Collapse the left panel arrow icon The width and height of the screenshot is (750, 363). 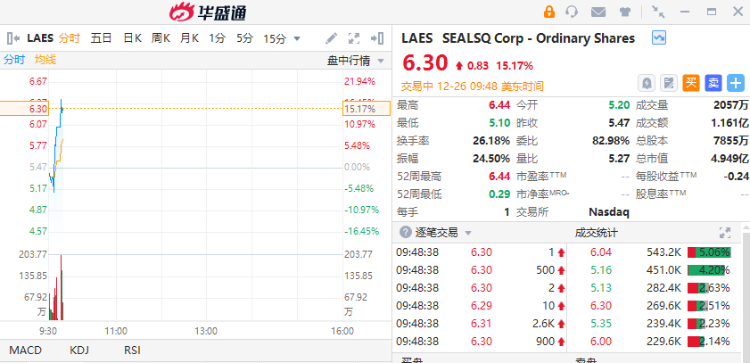pyautogui.click(x=13, y=38)
